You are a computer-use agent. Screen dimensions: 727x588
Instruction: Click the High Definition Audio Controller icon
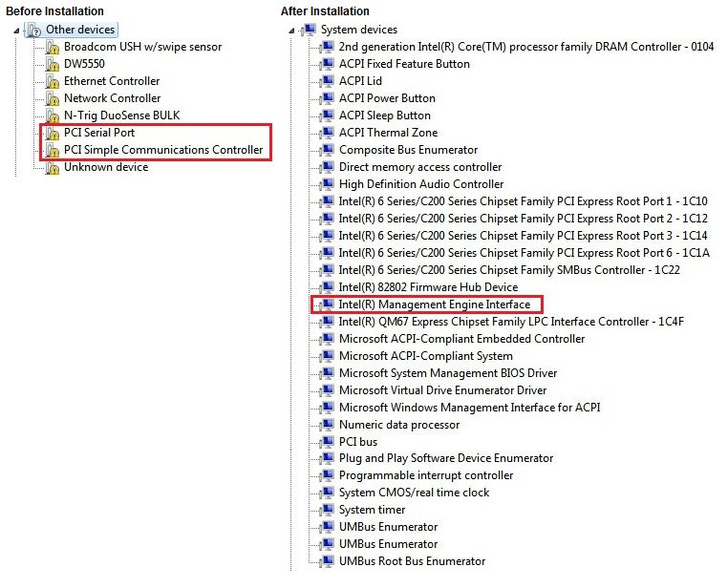[327, 184]
